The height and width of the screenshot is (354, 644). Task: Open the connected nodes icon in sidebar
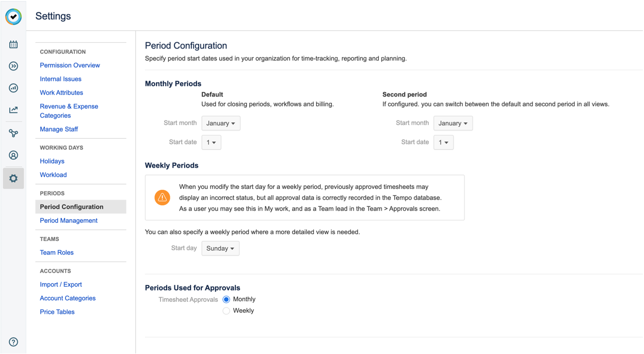pos(13,133)
